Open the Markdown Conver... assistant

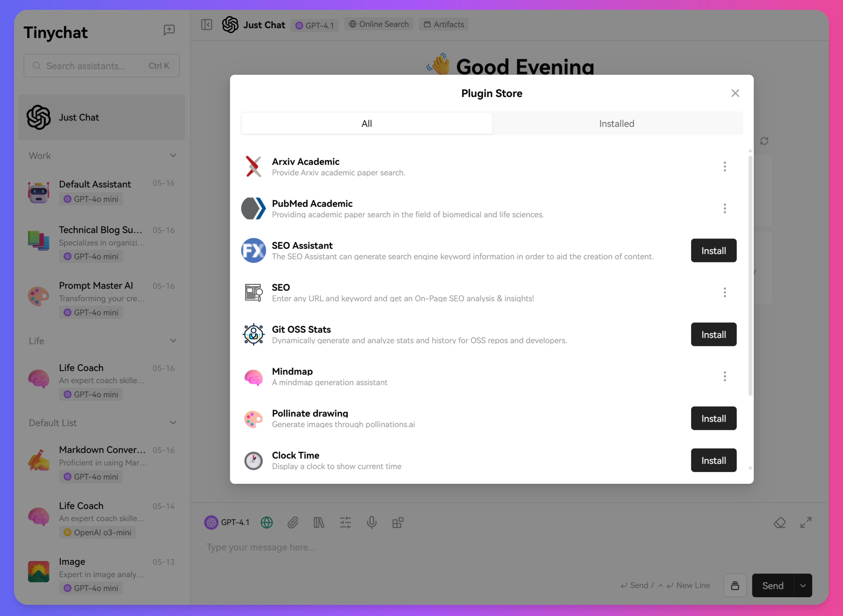(102, 463)
